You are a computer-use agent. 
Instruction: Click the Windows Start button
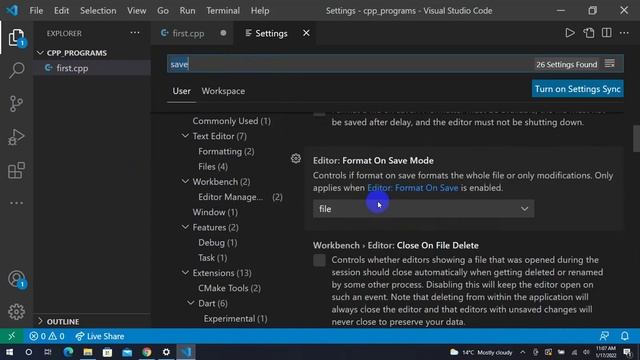click(x=9, y=352)
